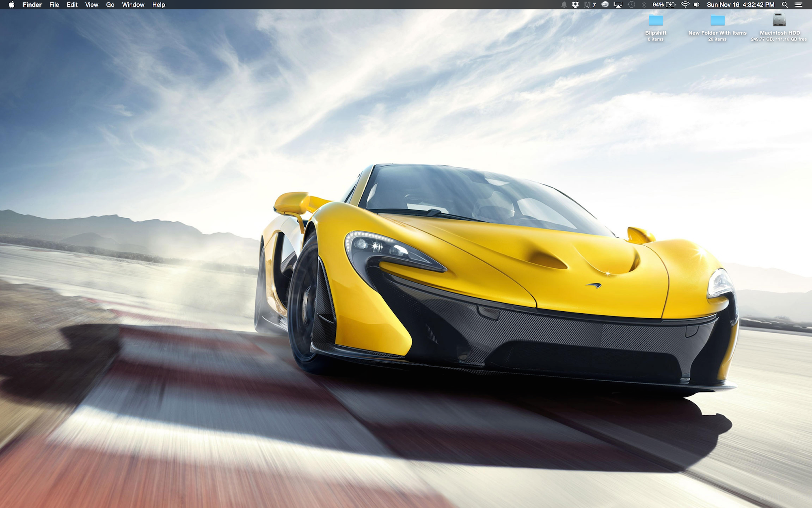Open the volume control icon
This screenshot has width=812, height=508.
click(697, 5)
